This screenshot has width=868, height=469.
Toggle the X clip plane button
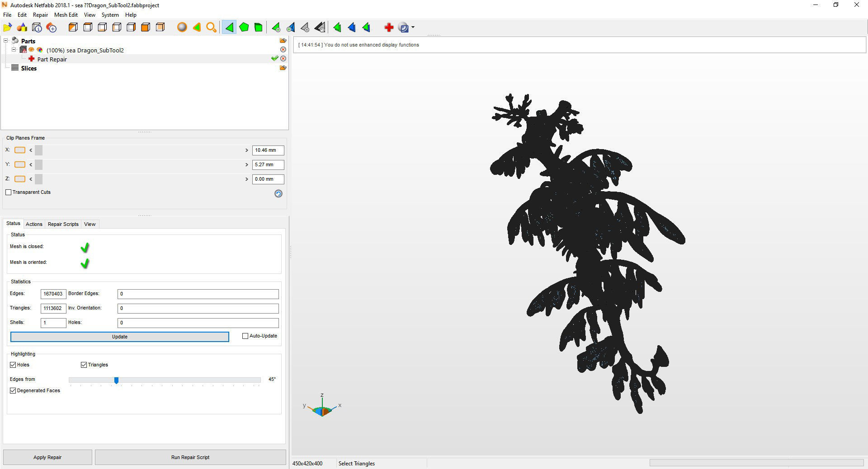pos(20,150)
